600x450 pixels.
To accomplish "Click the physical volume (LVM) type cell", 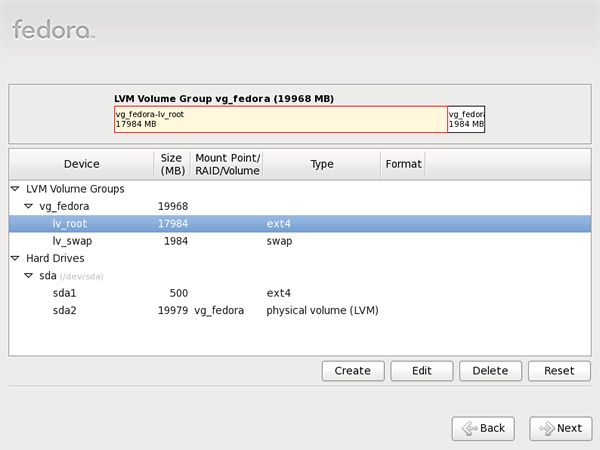I will click(322, 310).
